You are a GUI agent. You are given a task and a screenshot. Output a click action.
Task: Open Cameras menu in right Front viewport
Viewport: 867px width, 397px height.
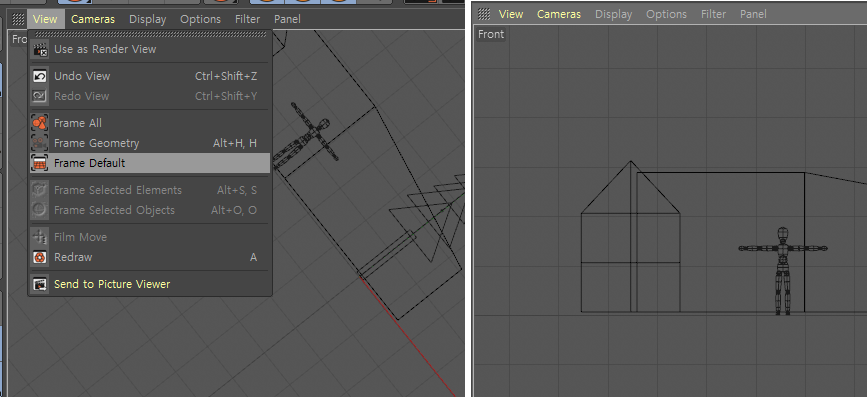click(559, 14)
